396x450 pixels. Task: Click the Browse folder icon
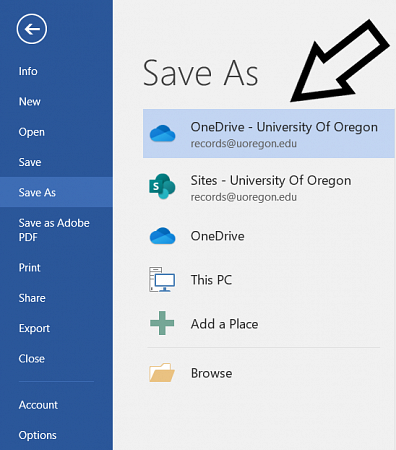tap(162, 372)
